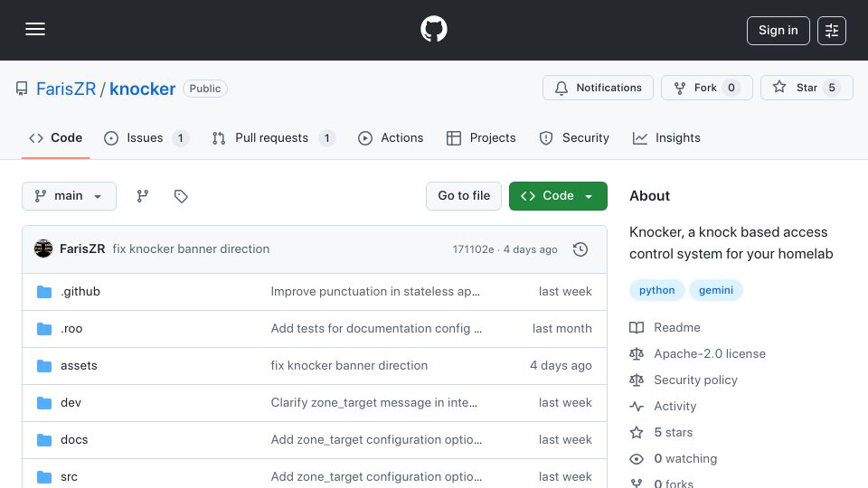Open commit hash 171102e
Screen dimensions: 868x488
473,249
